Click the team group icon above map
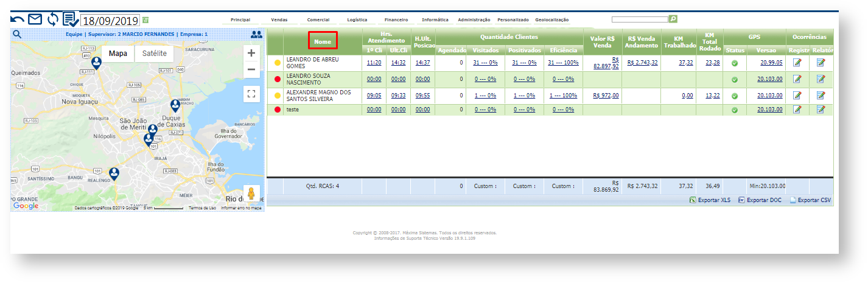This screenshot has height=283, width=868. point(257,35)
